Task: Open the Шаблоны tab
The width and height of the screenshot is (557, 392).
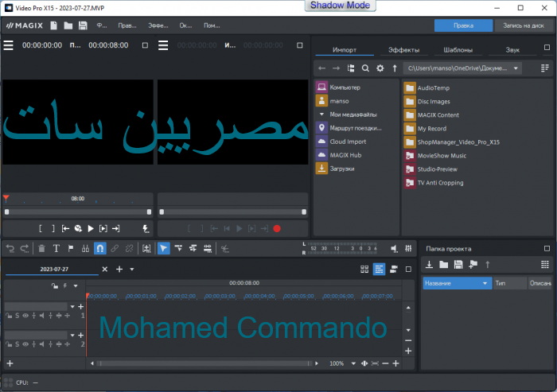Action: (x=458, y=49)
